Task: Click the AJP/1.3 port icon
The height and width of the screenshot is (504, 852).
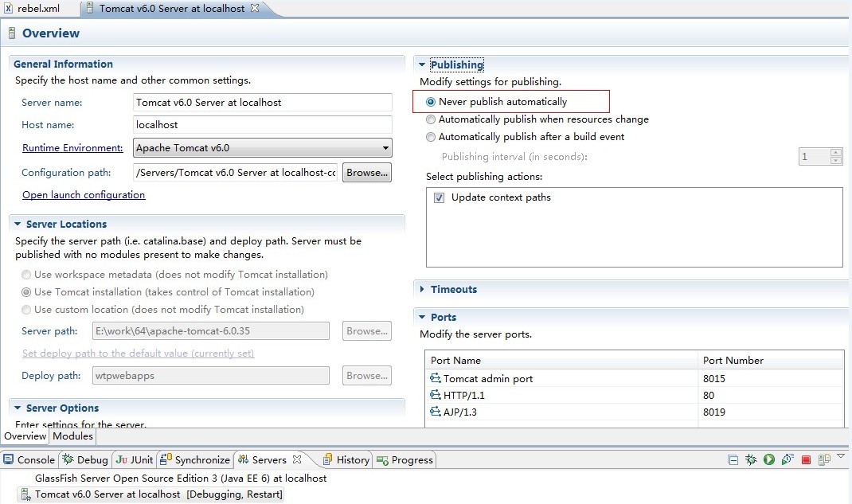Action: (x=436, y=412)
